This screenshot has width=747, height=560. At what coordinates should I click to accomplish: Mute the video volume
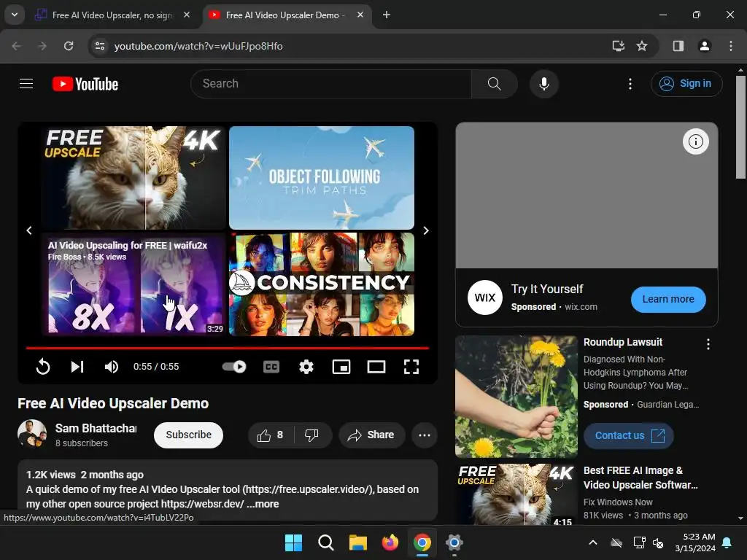tap(111, 367)
